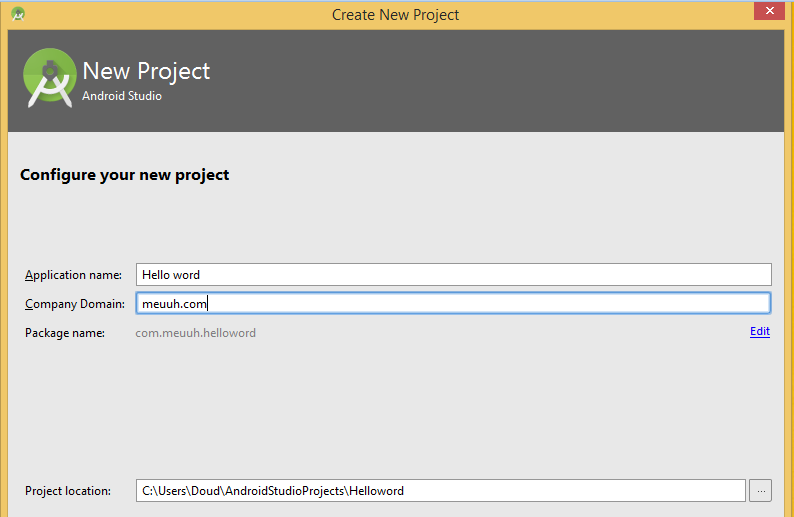Click 'Android Studio' subtitle in header
Image resolution: width=794 pixels, height=517 pixels.
pyautogui.click(x=122, y=96)
